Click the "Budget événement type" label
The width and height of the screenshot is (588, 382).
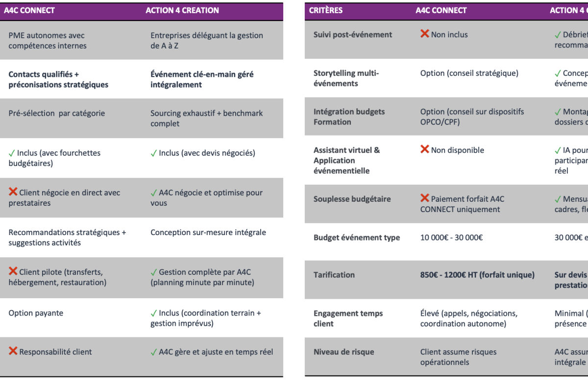click(x=357, y=238)
